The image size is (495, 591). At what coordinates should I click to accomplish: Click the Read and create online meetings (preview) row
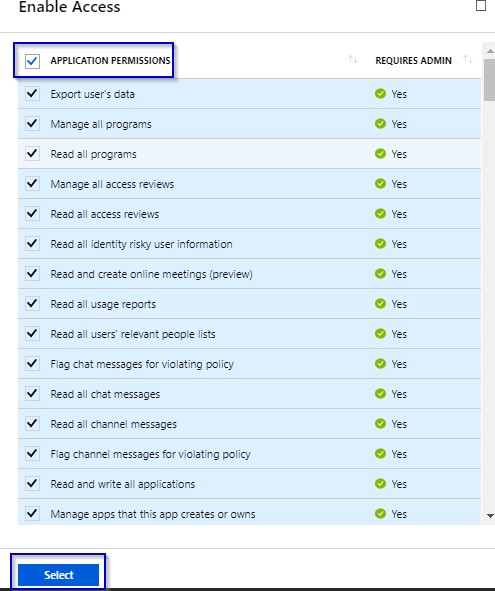(250, 274)
